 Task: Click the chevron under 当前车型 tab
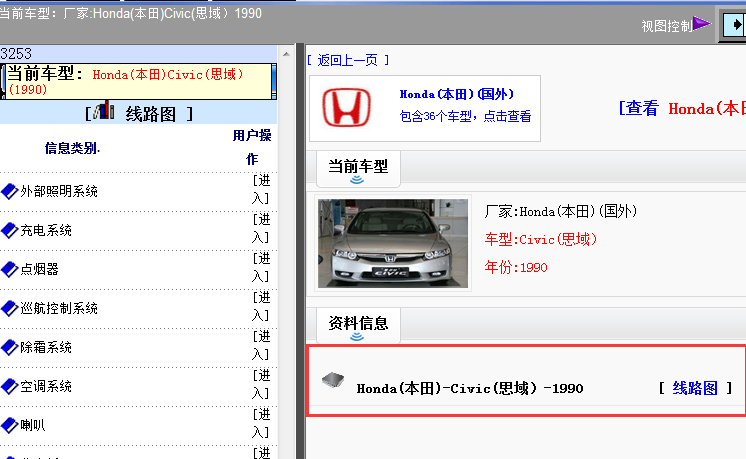tap(357, 180)
